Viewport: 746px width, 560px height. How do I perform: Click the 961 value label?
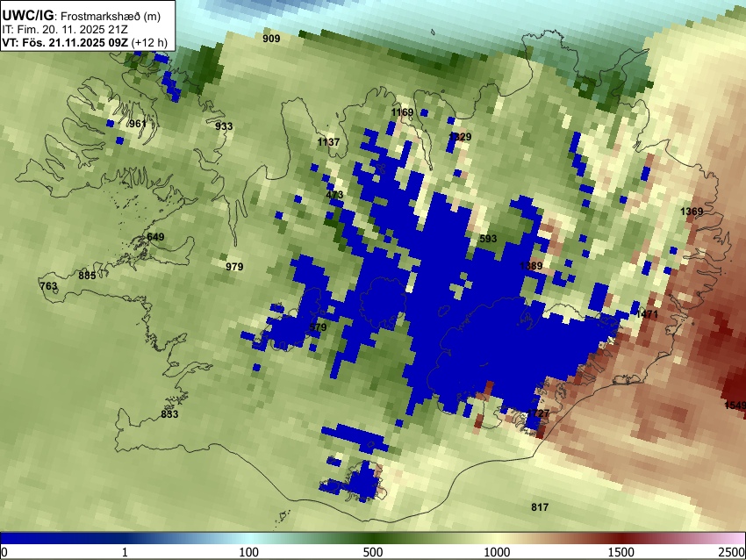coord(138,124)
